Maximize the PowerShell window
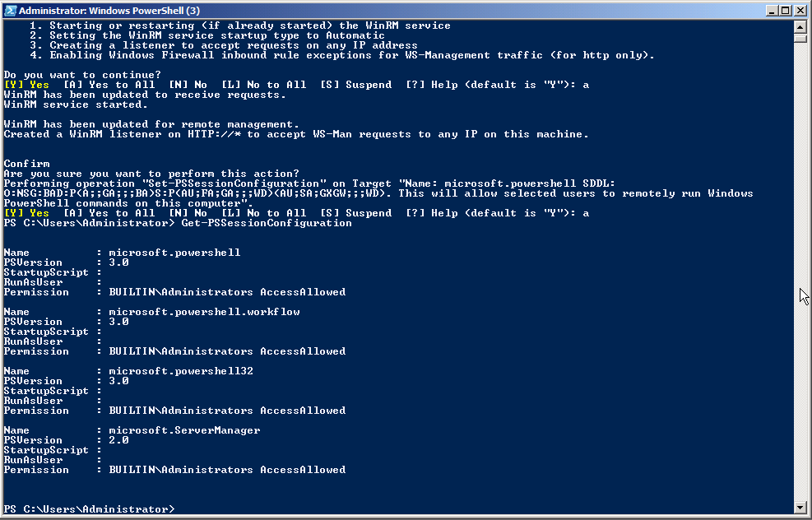 [786, 10]
